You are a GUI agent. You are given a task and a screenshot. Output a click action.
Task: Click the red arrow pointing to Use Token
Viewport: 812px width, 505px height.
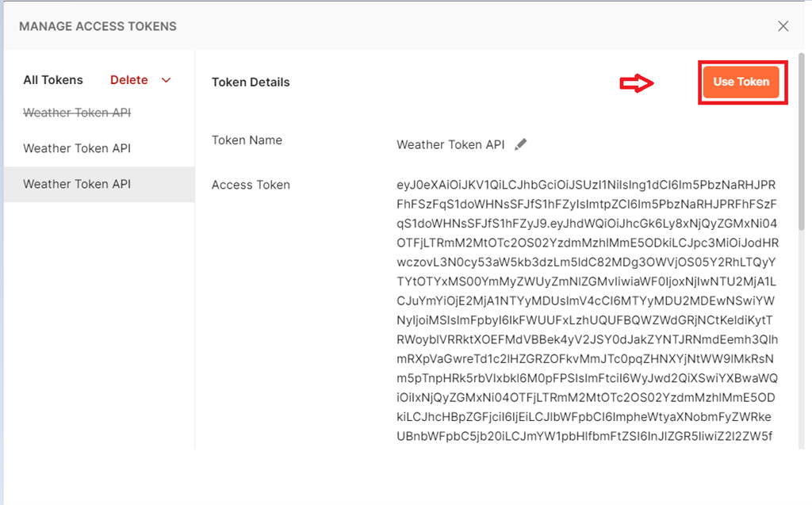[x=637, y=83]
